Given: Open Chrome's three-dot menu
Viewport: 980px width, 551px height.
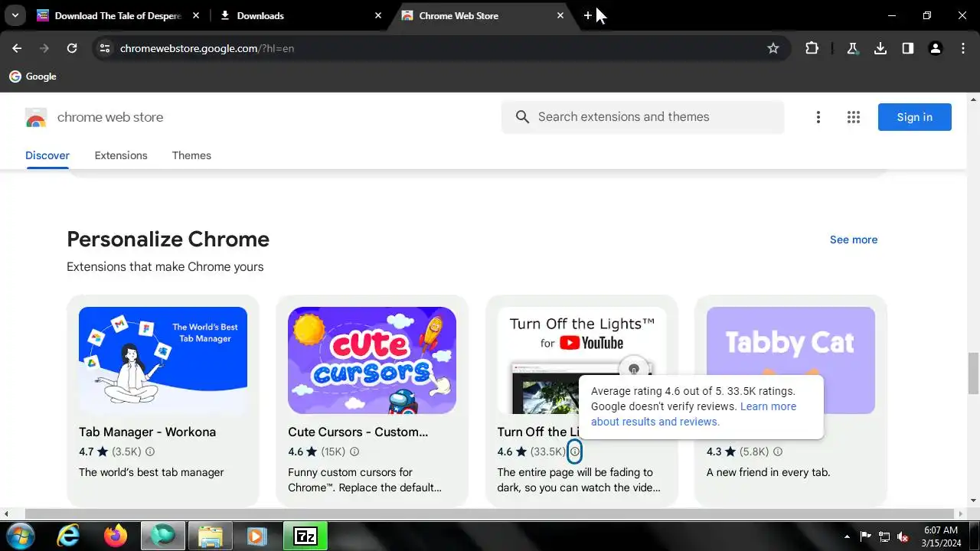Looking at the screenshot, I should tap(962, 48).
